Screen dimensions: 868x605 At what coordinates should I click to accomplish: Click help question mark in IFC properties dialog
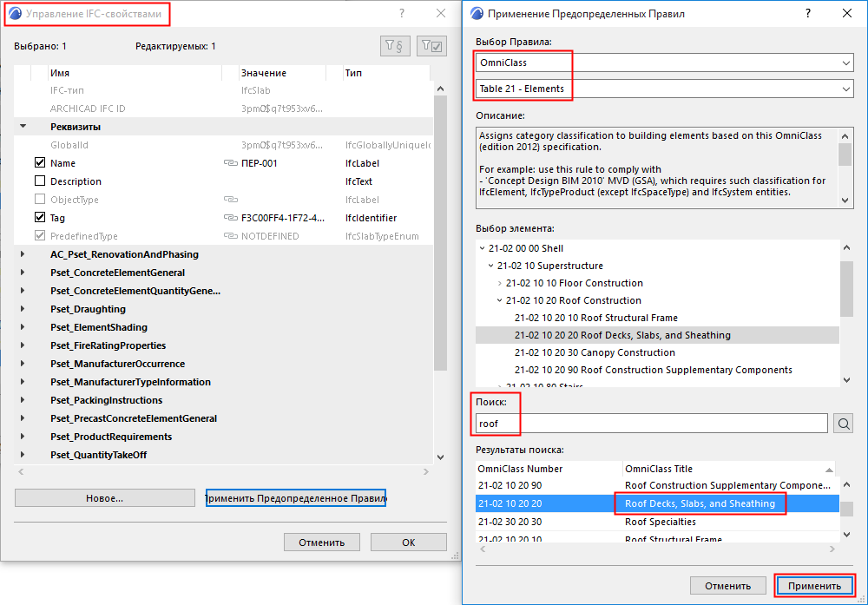[402, 13]
